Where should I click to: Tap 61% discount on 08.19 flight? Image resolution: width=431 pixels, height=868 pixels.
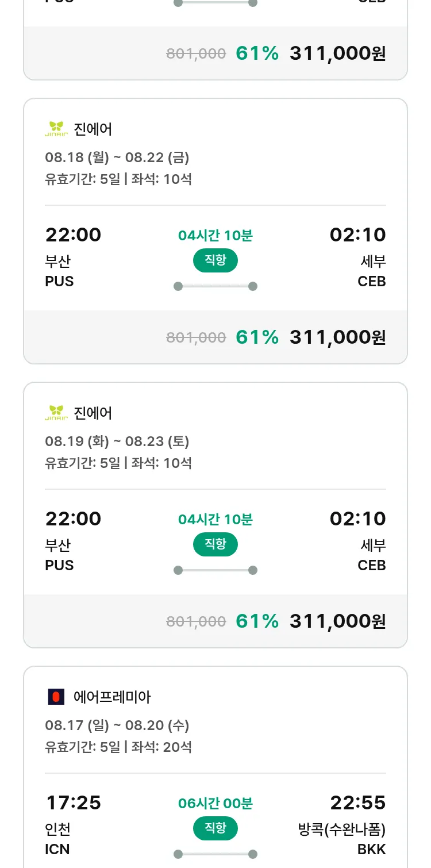257,621
